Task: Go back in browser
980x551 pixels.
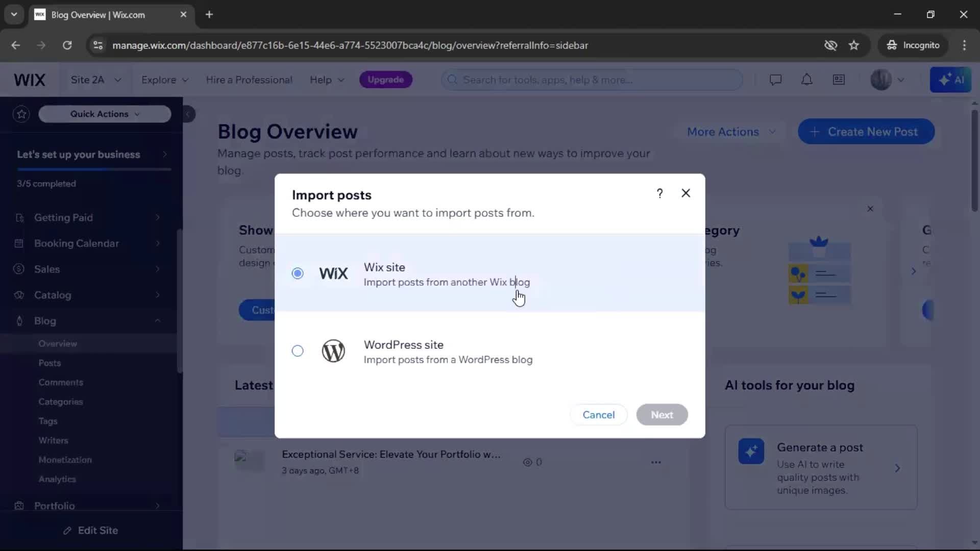Action: tap(16, 45)
